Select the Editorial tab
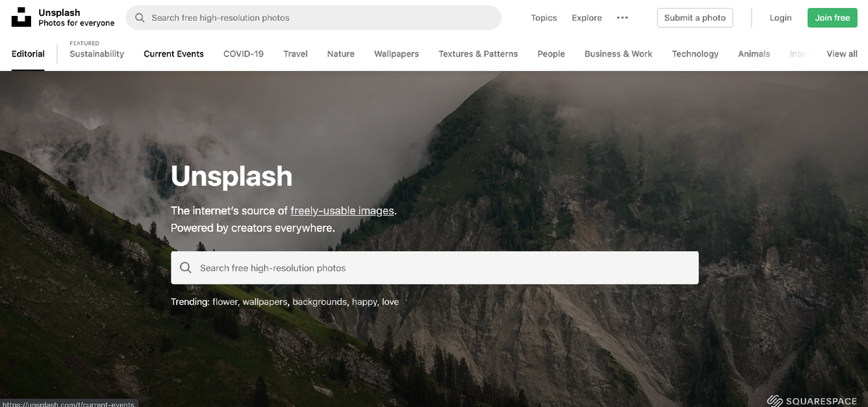This screenshot has height=407, width=868. click(28, 54)
